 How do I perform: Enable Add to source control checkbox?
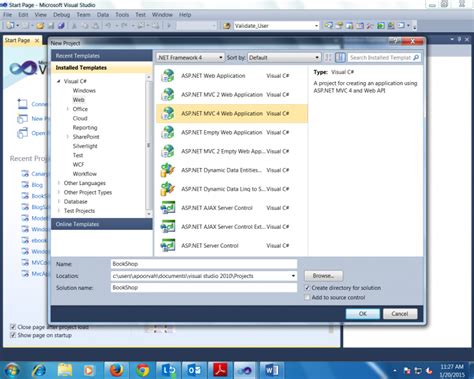click(x=307, y=297)
